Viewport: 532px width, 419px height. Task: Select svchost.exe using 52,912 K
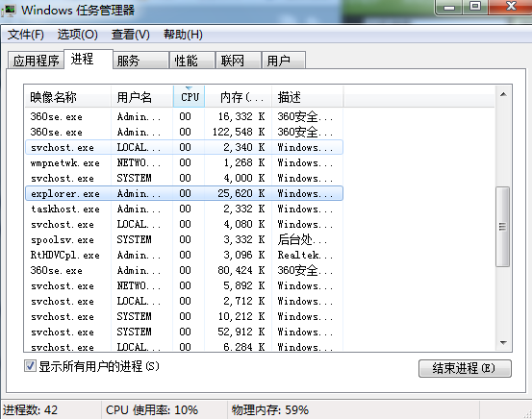(x=185, y=332)
